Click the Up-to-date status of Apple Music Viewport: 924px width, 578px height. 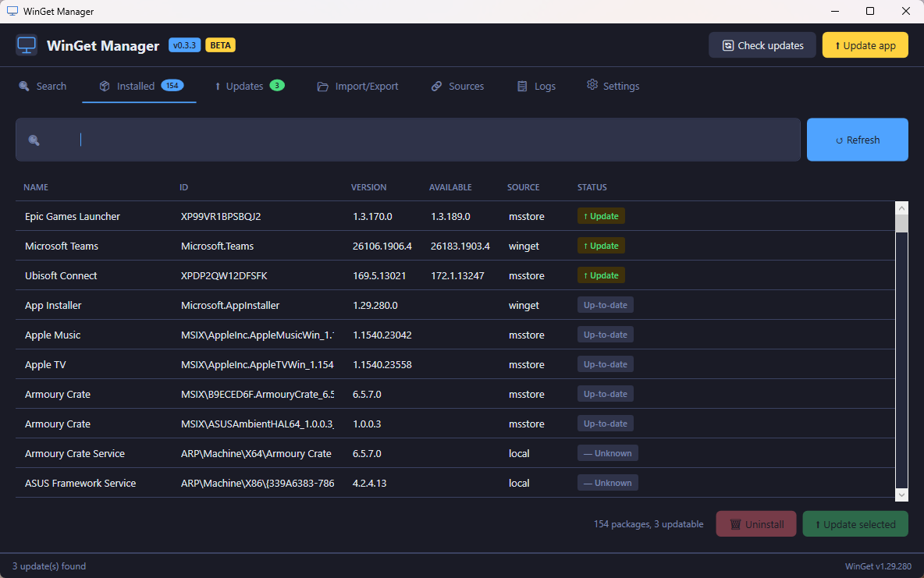point(605,335)
